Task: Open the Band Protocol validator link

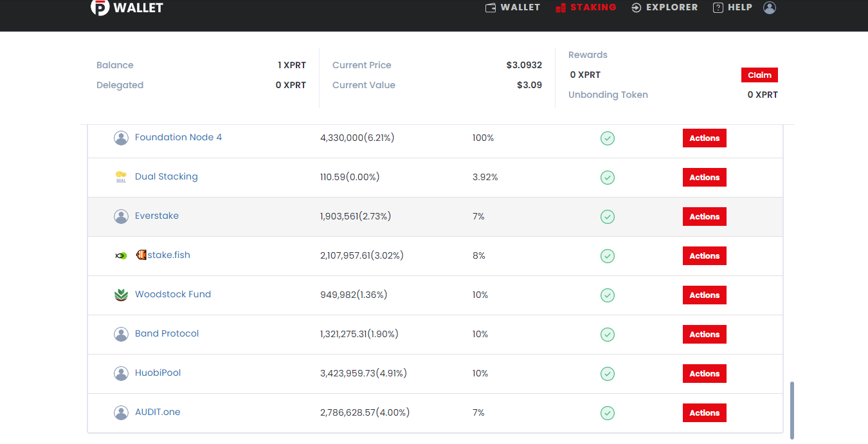Action: pyautogui.click(x=167, y=333)
